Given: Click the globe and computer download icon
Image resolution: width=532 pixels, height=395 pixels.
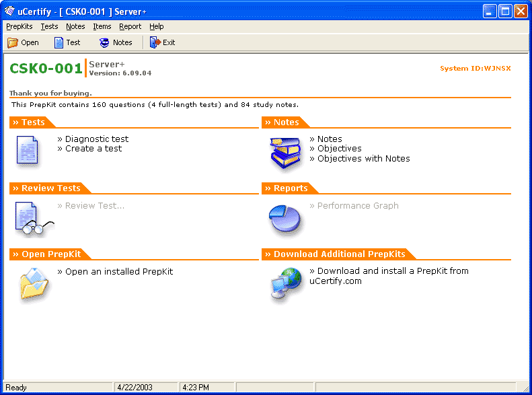Looking at the screenshot, I should [x=286, y=284].
